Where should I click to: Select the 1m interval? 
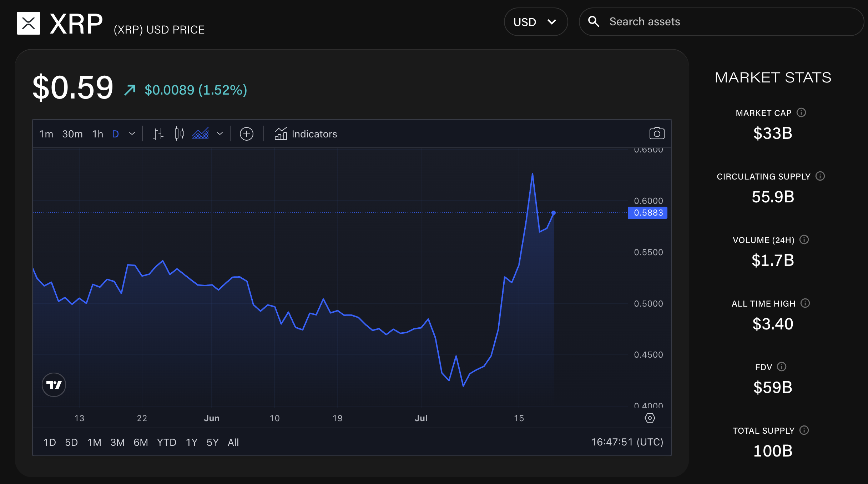[46, 134]
